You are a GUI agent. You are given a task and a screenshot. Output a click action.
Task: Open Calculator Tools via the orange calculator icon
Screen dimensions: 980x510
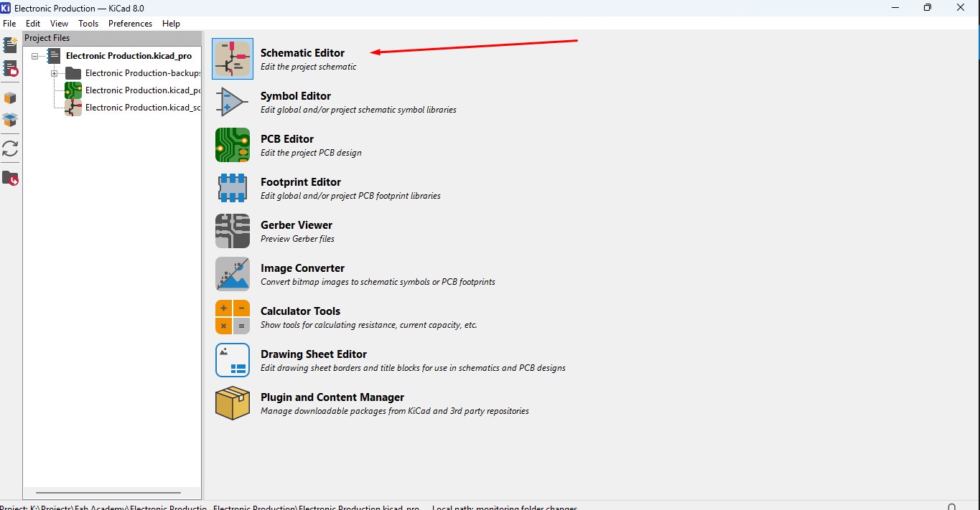[x=233, y=317]
